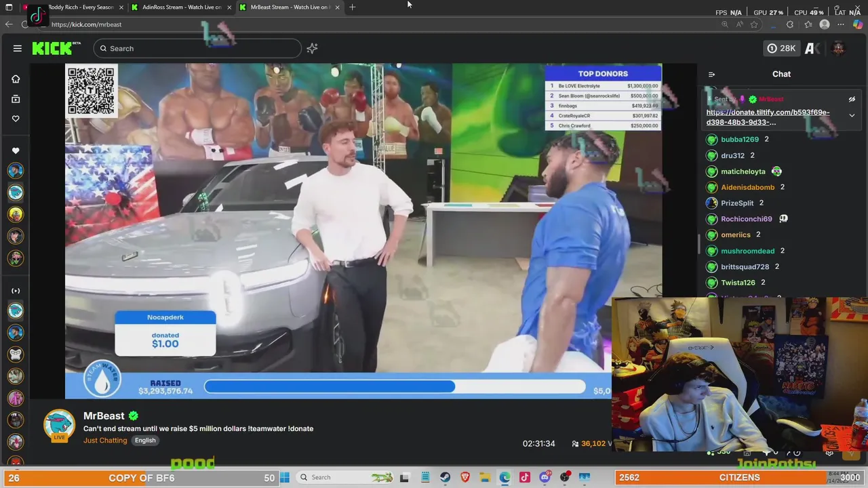Click the Windows Start button
This screenshot has height=488, width=868.
[285, 477]
